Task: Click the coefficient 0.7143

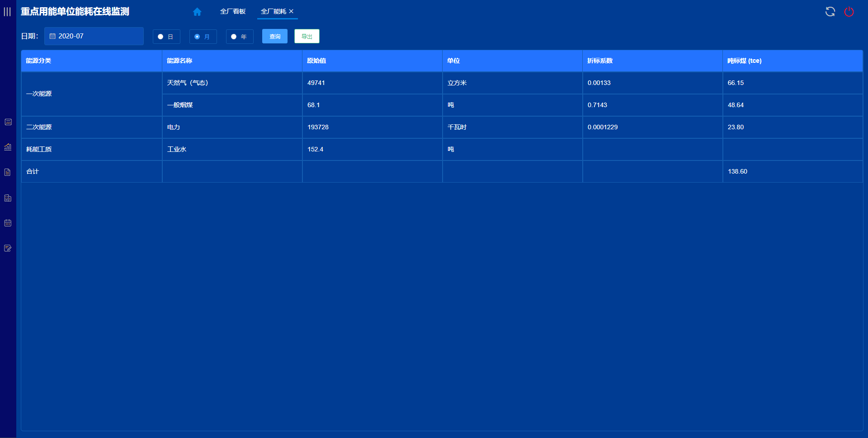Action: coord(597,105)
